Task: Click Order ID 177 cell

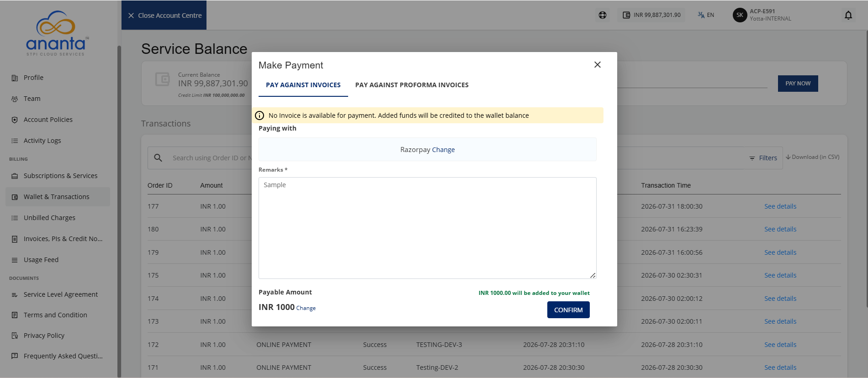Action: pyautogui.click(x=153, y=206)
